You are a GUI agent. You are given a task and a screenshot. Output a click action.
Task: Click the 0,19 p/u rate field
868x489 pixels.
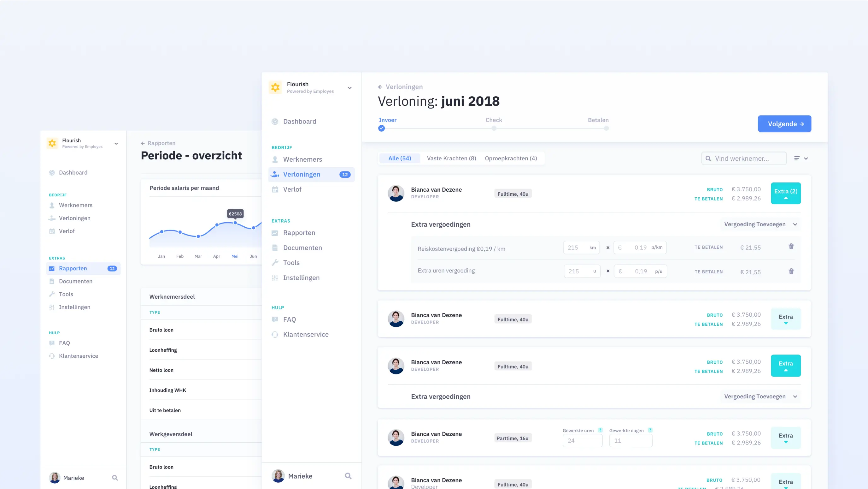point(640,271)
